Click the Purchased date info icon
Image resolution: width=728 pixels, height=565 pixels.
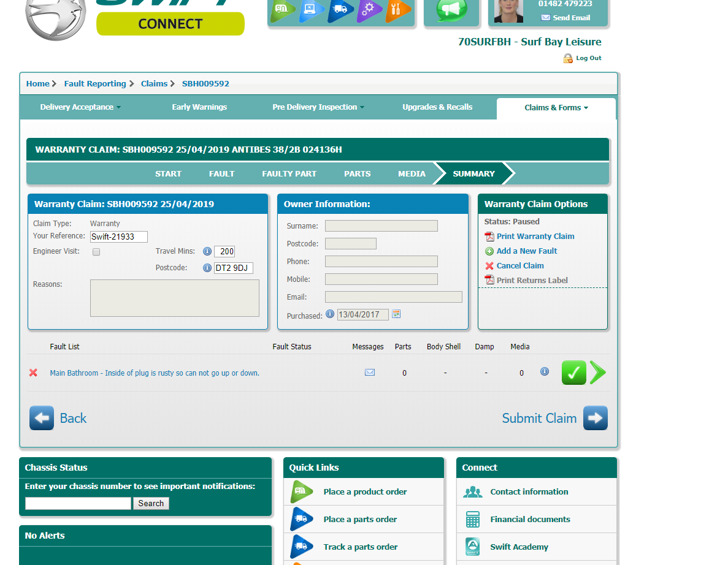tap(329, 314)
